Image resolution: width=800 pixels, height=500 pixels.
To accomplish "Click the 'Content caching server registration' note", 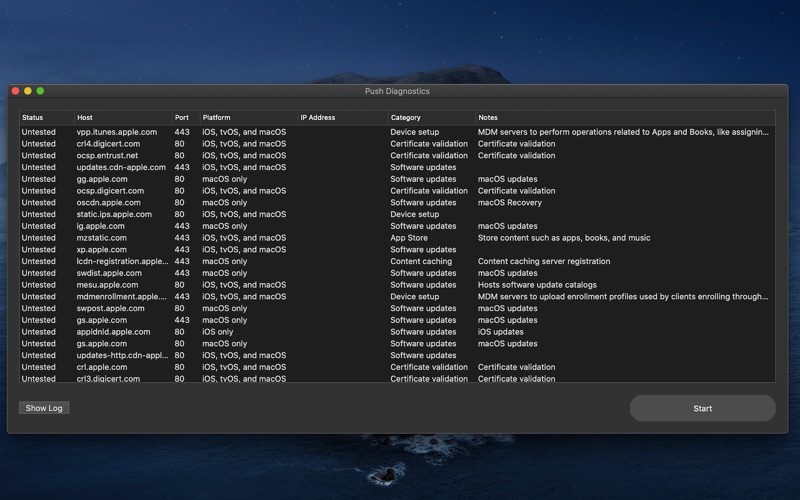I will (x=544, y=261).
